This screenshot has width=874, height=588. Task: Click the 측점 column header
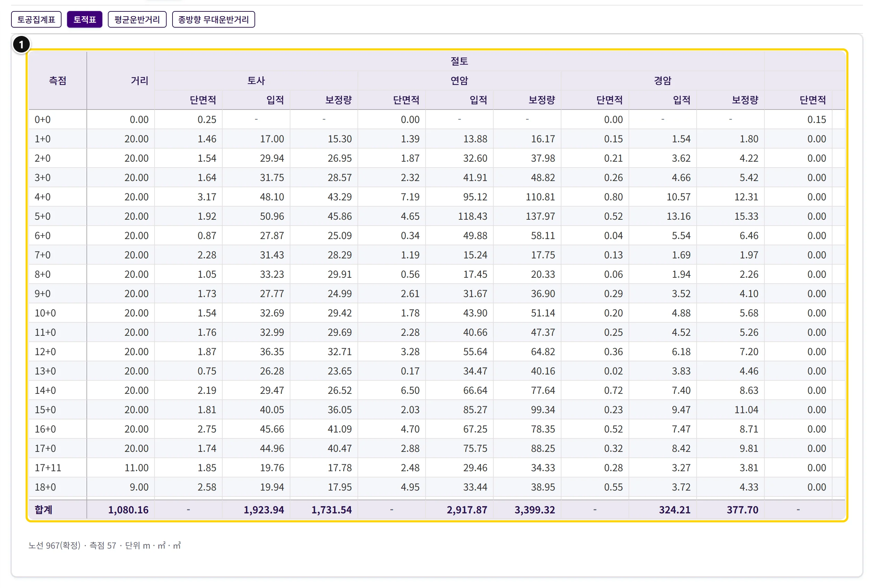pyautogui.click(x=58, y=80)
